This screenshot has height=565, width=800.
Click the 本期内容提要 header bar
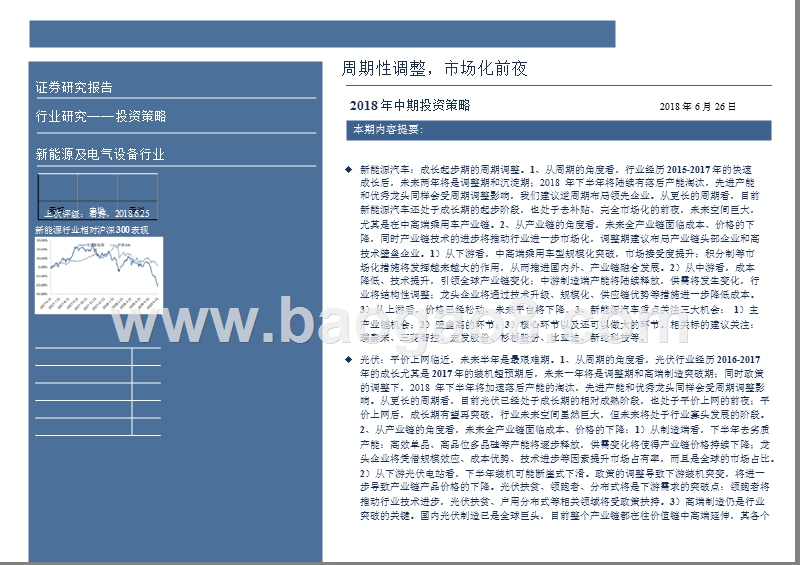tap(559, 130)
